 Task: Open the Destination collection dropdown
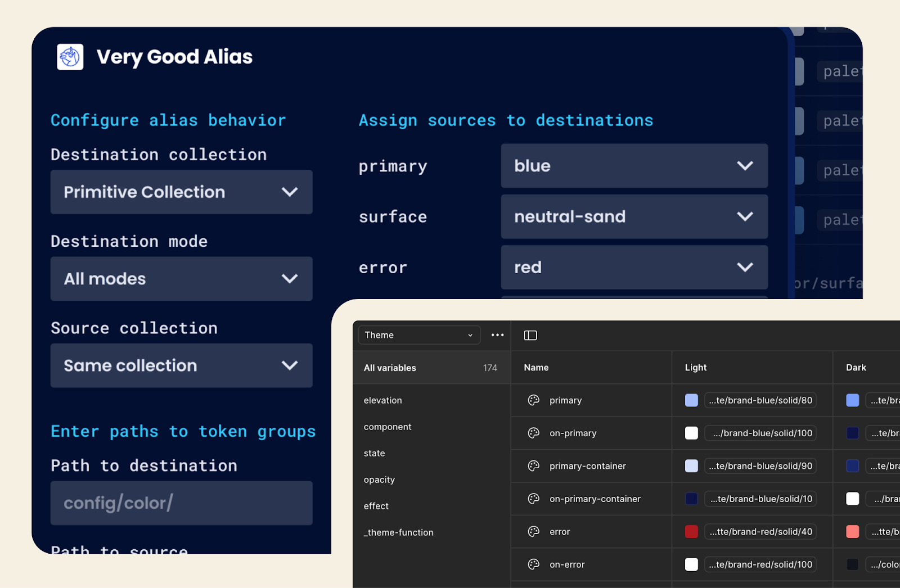[x=181, y=192]
